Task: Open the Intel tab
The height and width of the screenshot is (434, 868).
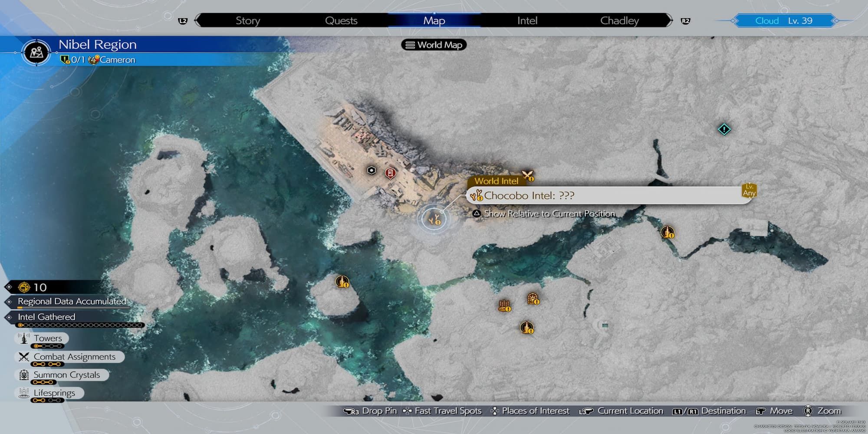Action: [527, 20]
